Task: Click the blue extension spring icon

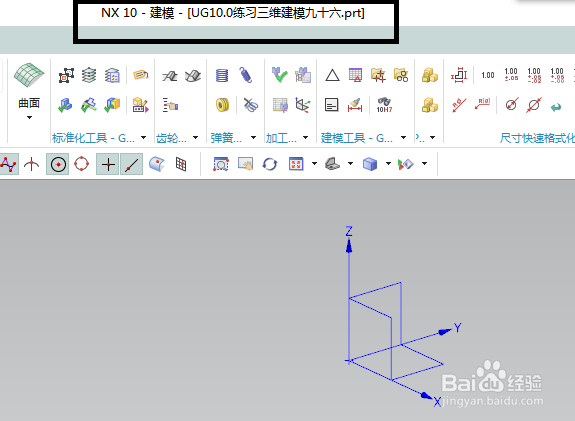Action: click(245, 75)
